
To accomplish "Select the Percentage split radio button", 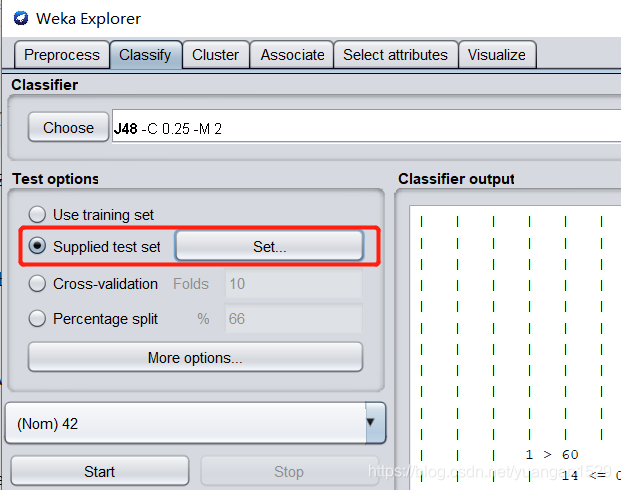I will pos(37,318).
